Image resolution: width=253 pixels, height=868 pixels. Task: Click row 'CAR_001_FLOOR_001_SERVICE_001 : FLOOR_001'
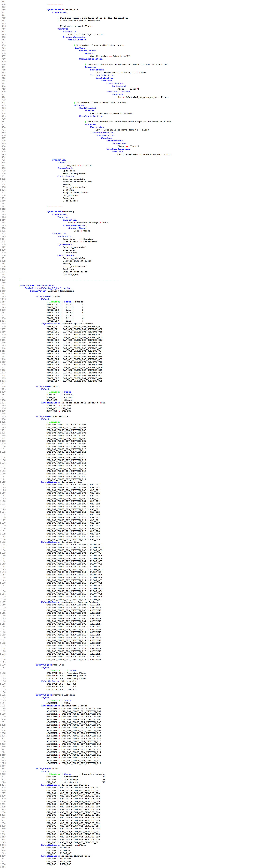point(74,545)
